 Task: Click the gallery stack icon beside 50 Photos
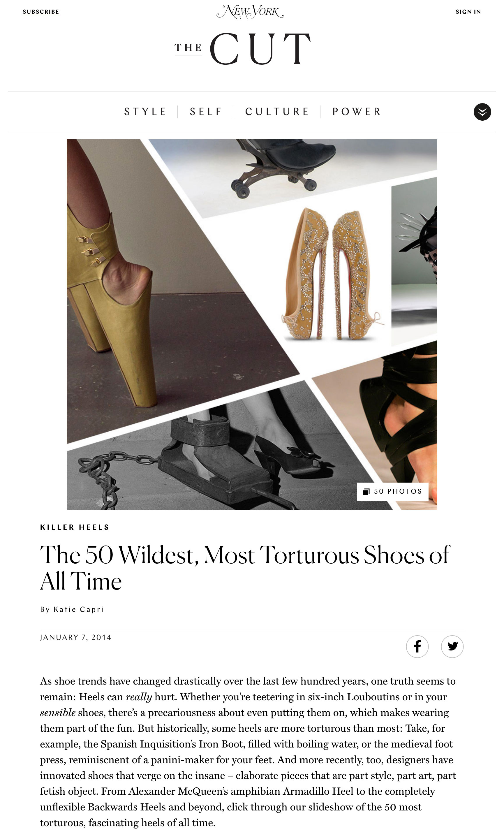(x=366, y=492)
